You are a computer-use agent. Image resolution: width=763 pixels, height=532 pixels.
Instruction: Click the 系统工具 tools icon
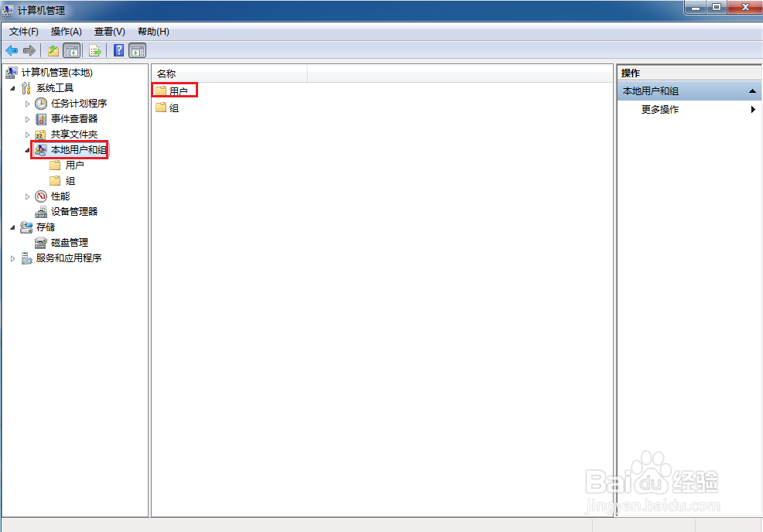[26, 88]
